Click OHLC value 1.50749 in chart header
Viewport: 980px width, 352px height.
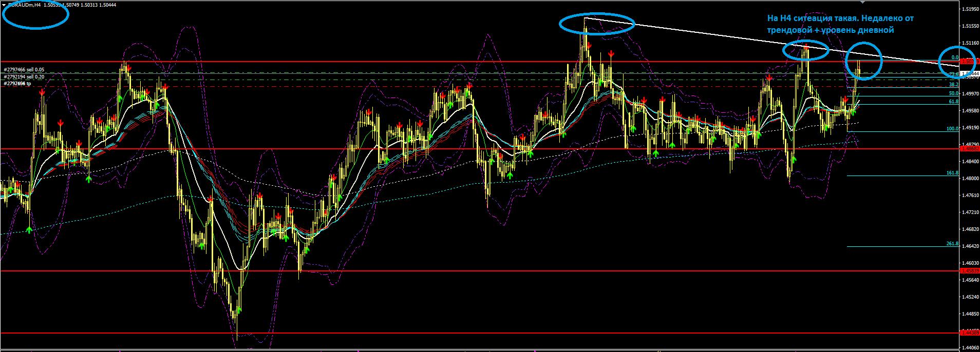71,5
